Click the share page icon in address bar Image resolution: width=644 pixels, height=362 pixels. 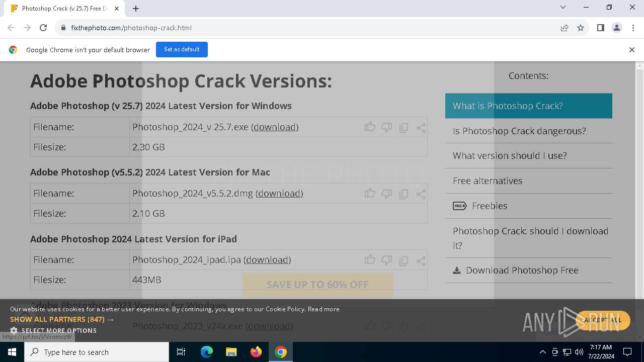[x=565, y=28]
